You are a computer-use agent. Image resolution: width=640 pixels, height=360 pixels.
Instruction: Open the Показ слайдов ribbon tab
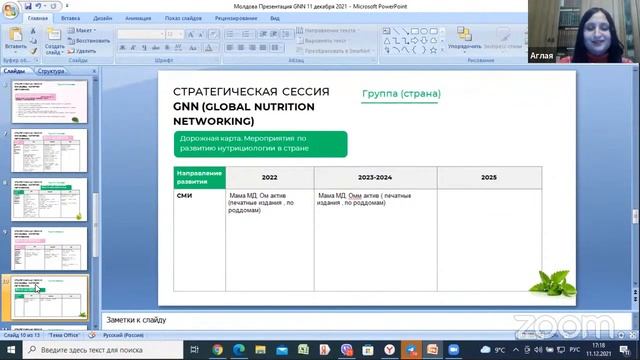click(183, 18)
